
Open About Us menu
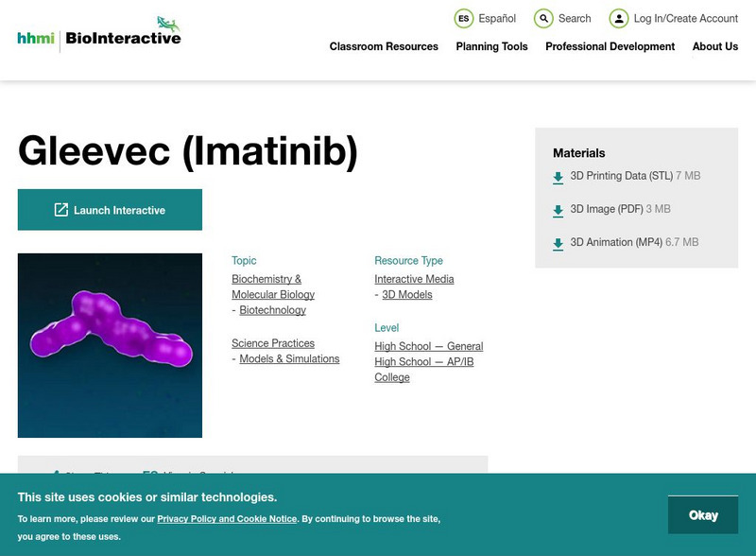pyautogui.click(x=715, y=46)
